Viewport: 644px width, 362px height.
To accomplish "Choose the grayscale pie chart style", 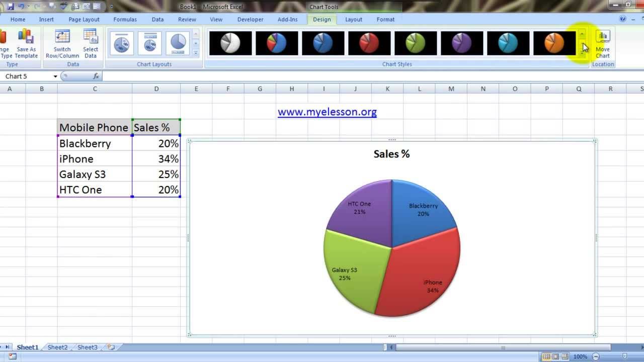I will click(x=230, y=43).
